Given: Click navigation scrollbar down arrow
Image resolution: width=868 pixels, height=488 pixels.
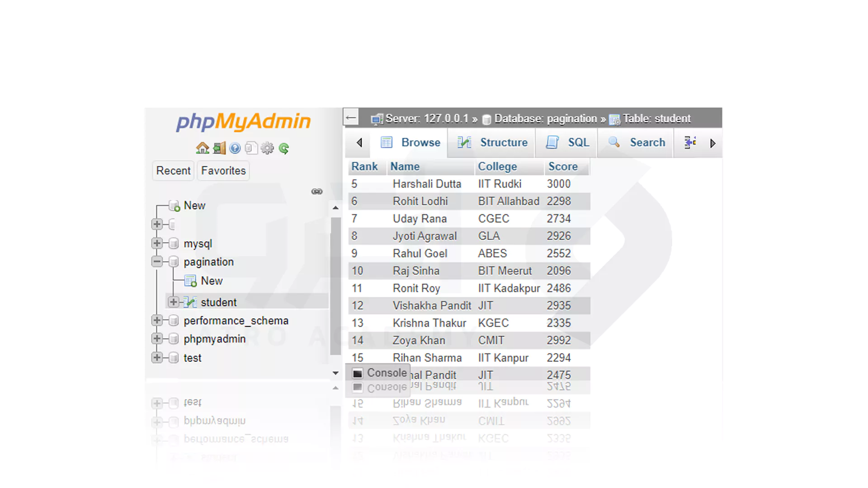Looking at the screenshot, I should click(335, 373).
